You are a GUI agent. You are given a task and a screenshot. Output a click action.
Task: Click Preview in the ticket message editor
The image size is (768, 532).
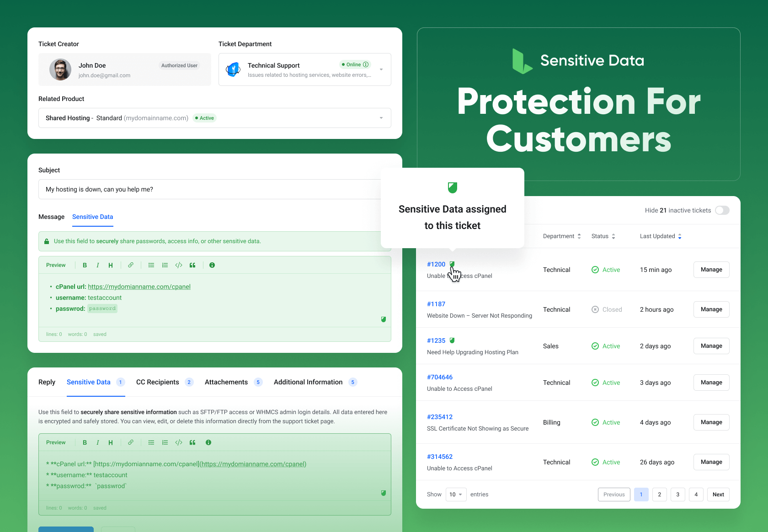(56, 265)
